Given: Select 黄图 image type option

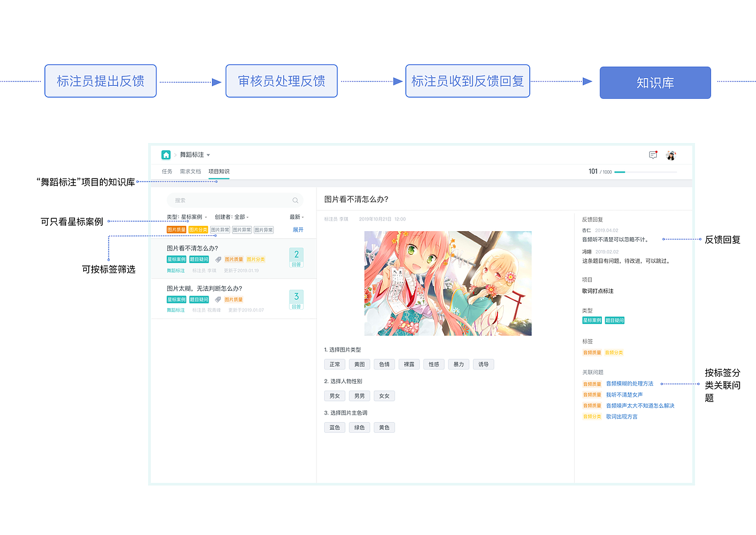Looking at the screenshot, I should [360, 364].
